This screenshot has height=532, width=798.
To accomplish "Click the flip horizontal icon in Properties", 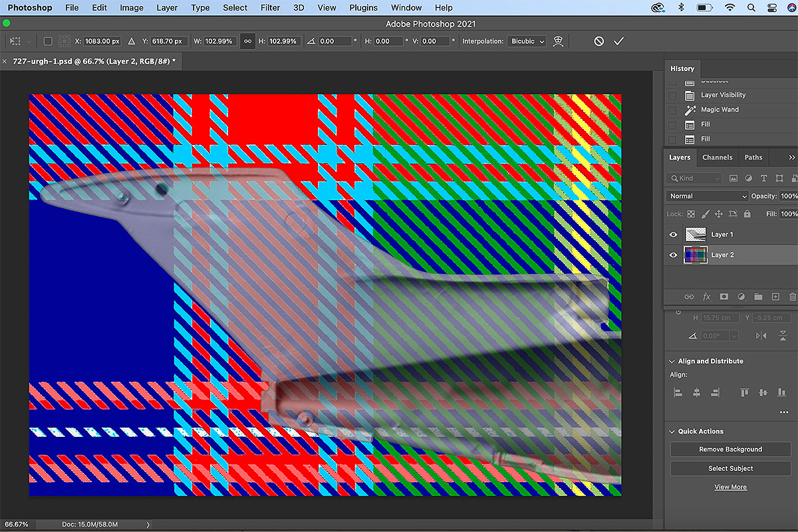I will click(761, 336).
